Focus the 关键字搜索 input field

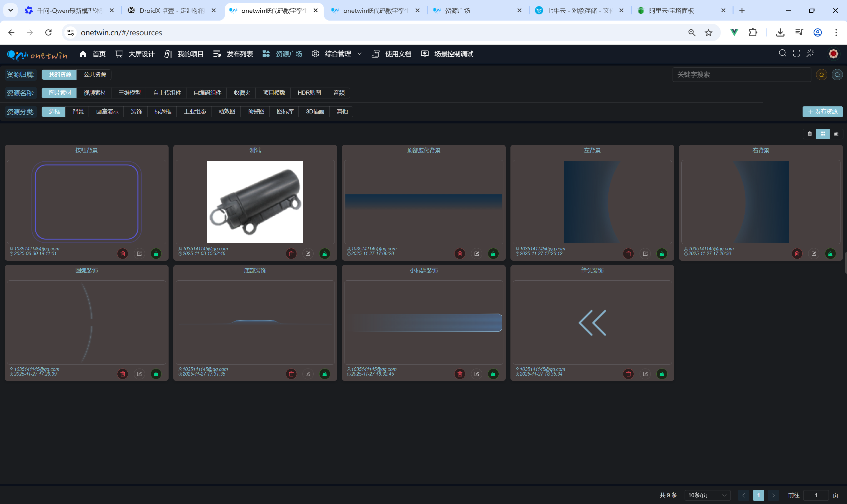tap(741, 75)
